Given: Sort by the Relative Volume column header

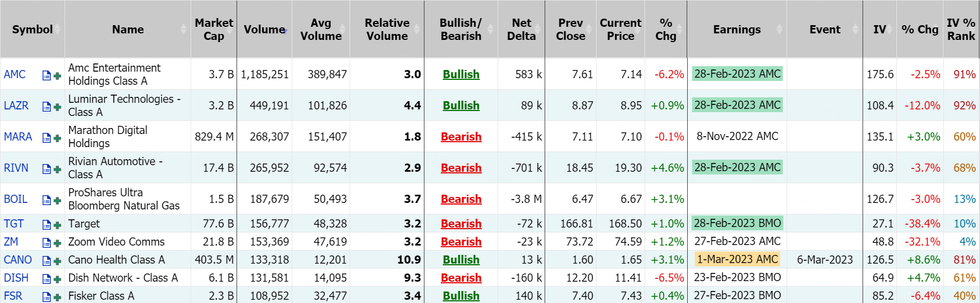Looking at the screenshot, I should tap(387, 30).
